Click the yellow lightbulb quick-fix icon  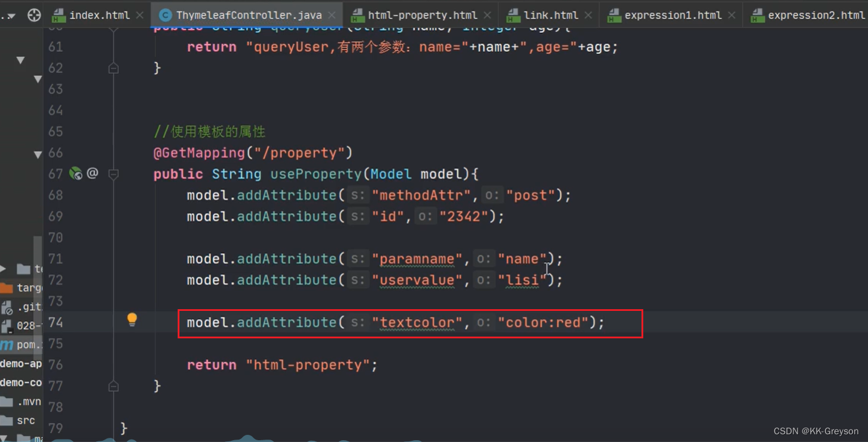pos(132,320)
